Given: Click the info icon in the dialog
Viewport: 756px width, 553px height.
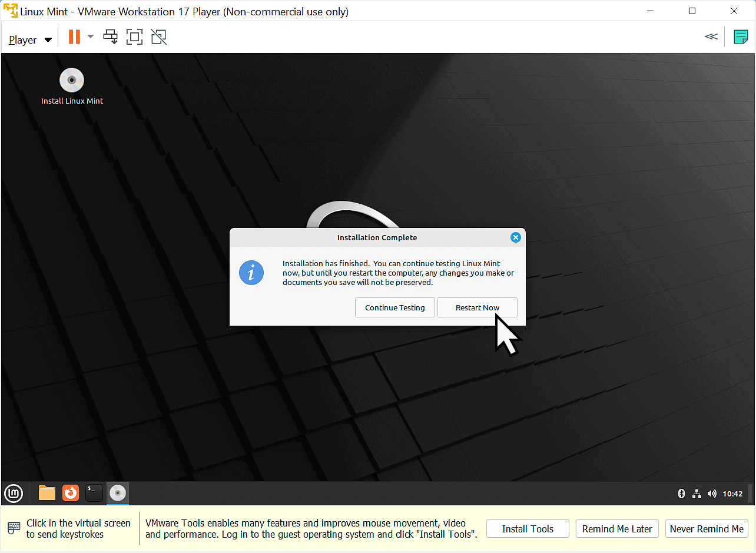Looking at the screenshot, I should tap(251, 273).
